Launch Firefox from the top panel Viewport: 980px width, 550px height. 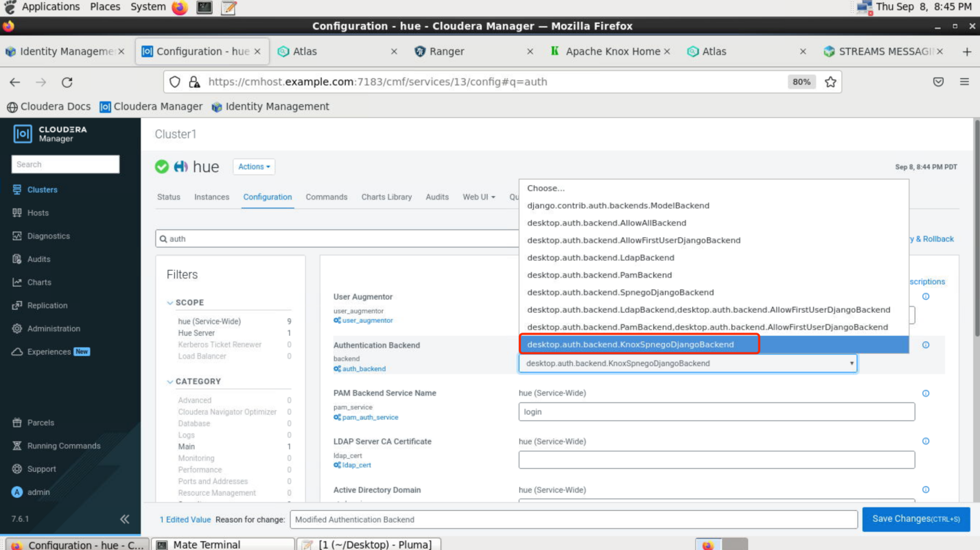[x=179, y=8]
